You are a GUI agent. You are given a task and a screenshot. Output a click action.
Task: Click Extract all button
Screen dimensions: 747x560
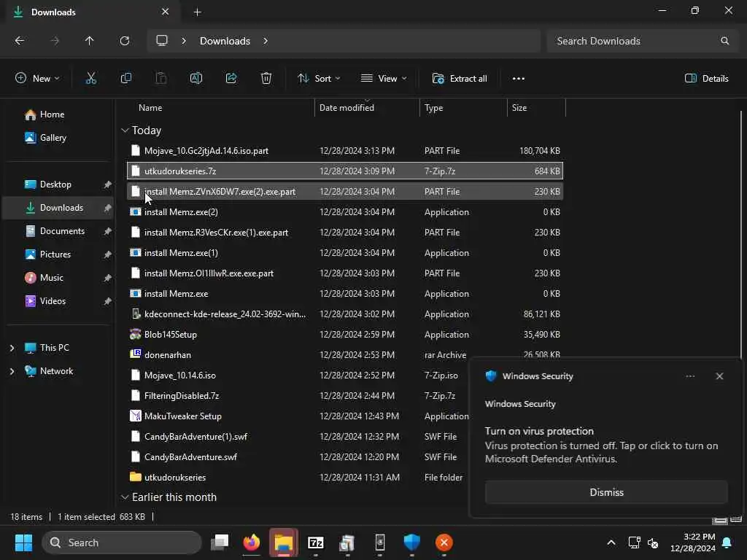tap(460, 79)
